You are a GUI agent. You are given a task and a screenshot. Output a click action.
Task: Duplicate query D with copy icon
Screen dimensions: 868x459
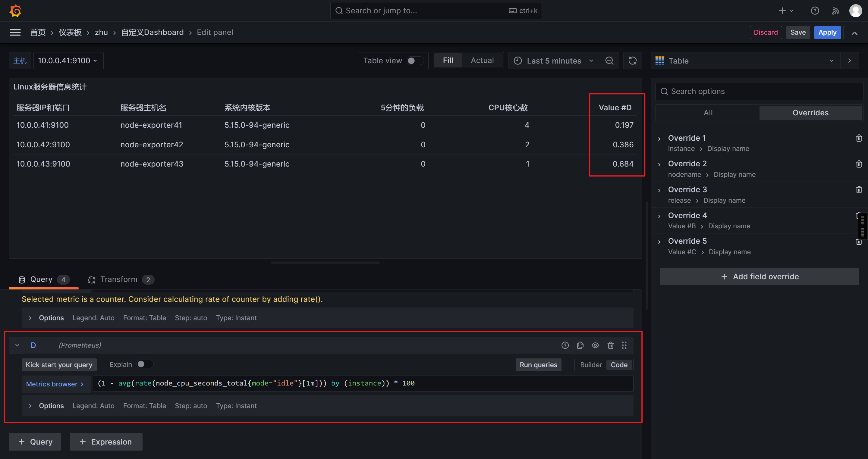click(x=580, y=345)
